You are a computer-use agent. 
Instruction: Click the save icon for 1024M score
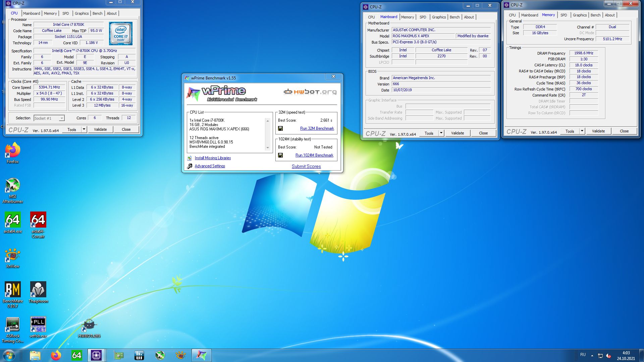pos(280,155)
